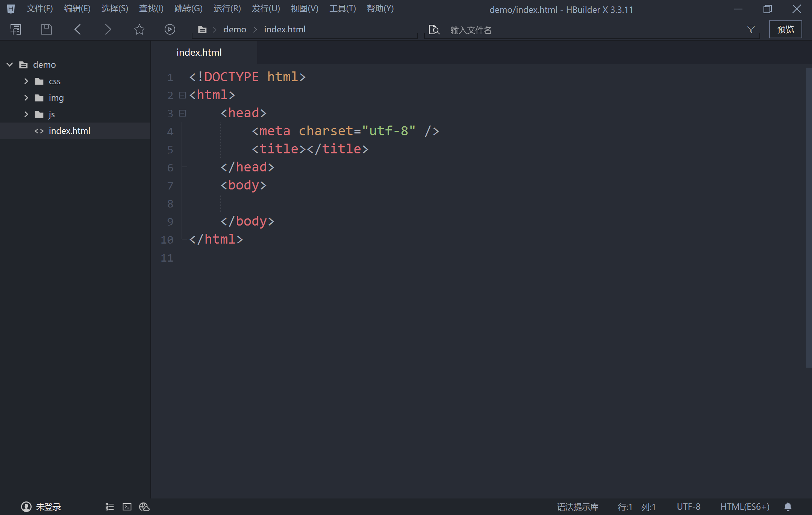
Task: Click the favorites star icon
Action: point(139,29)
